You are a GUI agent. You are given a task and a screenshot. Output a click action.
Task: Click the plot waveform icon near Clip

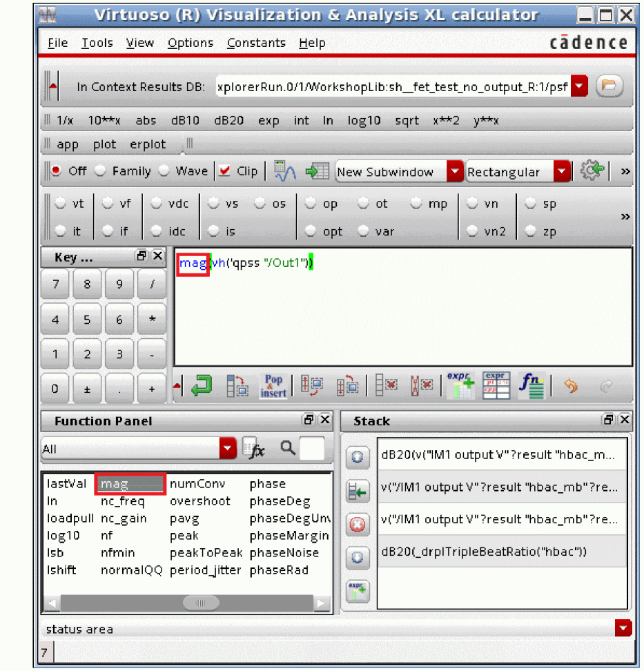tap(285, 171)
